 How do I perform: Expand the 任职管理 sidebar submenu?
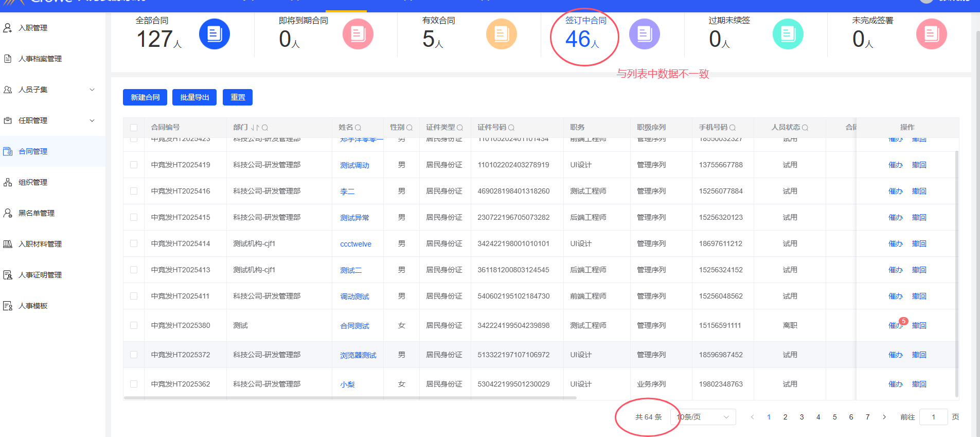point(92,120)
